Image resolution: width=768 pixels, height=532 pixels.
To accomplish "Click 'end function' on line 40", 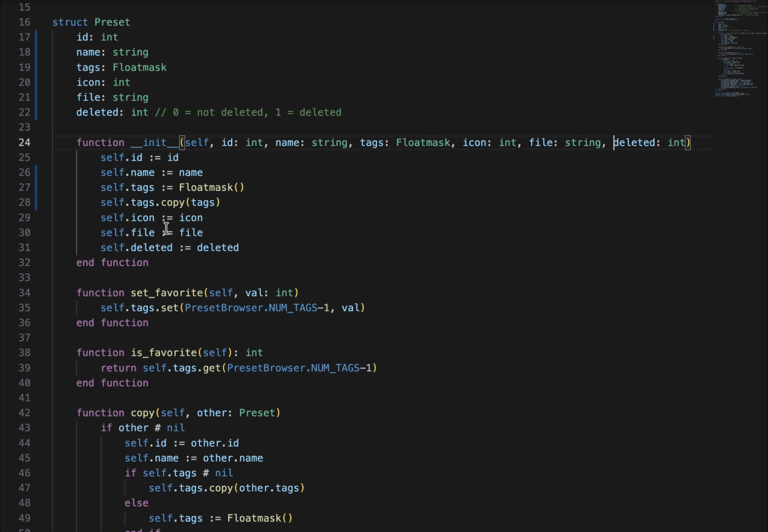I will point(112,383).
